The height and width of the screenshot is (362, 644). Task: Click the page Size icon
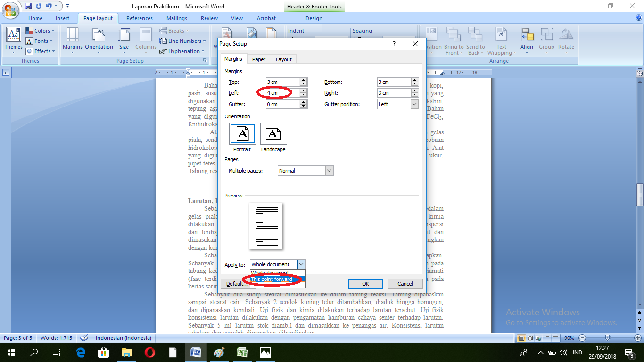124,35
